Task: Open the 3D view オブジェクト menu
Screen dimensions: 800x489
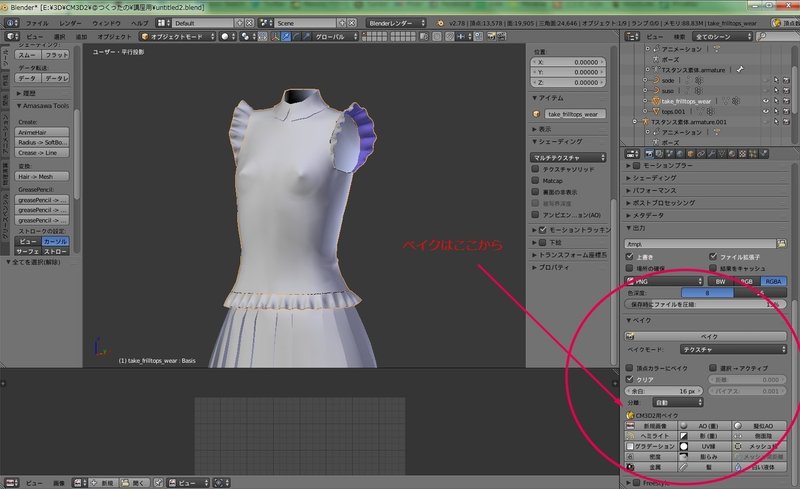Action: click(x=114, y=37)
